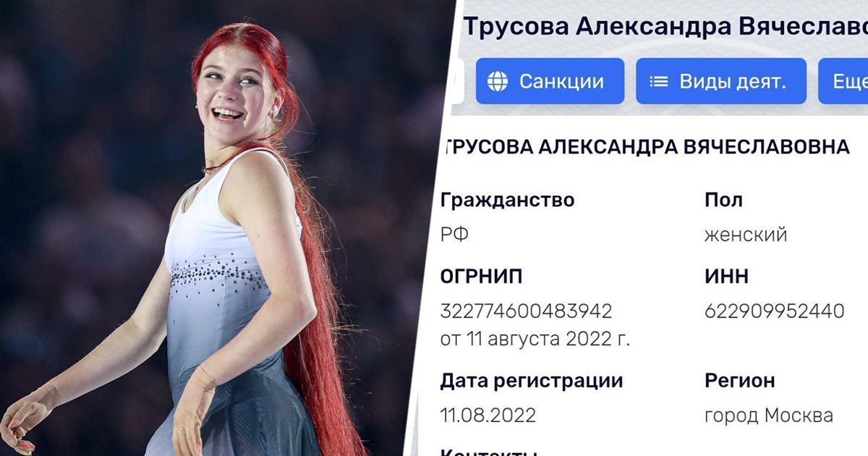
Task: Click the Пол value женский
Action: (x=746, y=235)
